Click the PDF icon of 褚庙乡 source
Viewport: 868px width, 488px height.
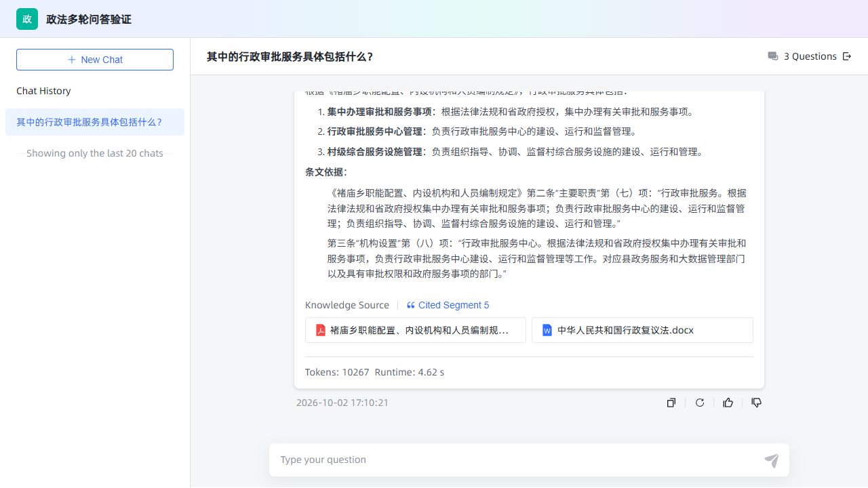click(321, 330)
